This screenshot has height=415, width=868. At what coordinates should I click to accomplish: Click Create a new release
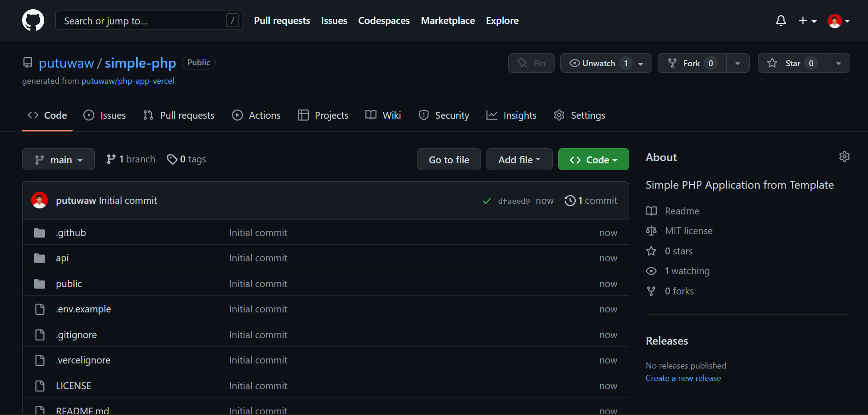point(683,378)
